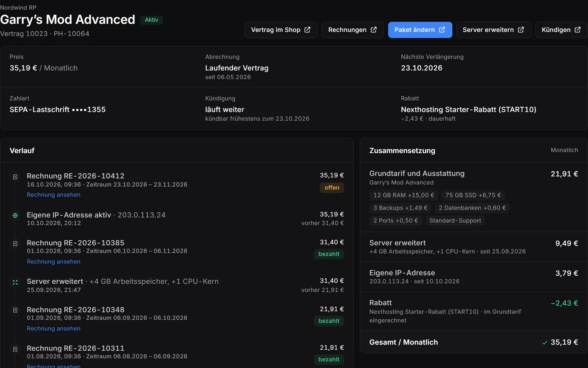This screenshot has width=588, height=368.
Task: Click Monatlich label in Zusammensetzung header
Action: click(564, 150)
